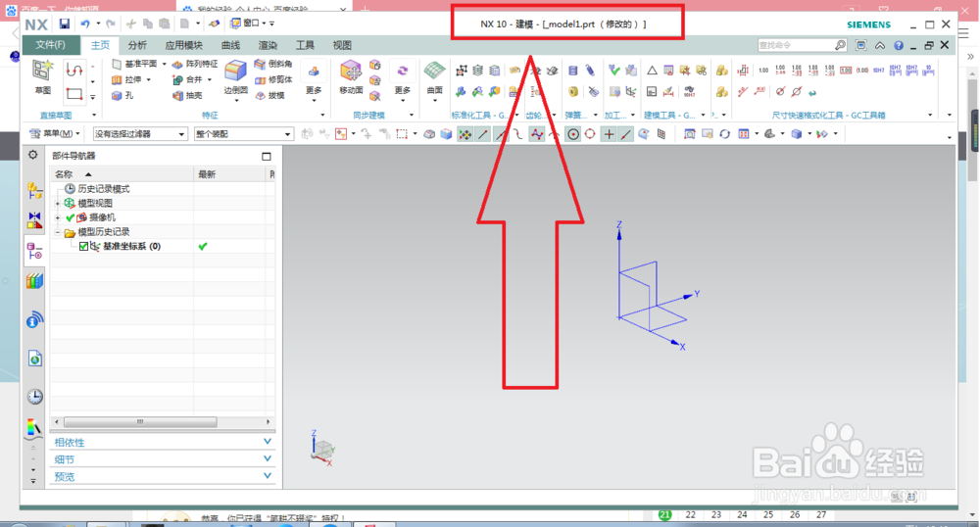Viewport: 980px width, 527px height.
Task: Select the Draft (拔模) tool
Action: coord(270,96)
